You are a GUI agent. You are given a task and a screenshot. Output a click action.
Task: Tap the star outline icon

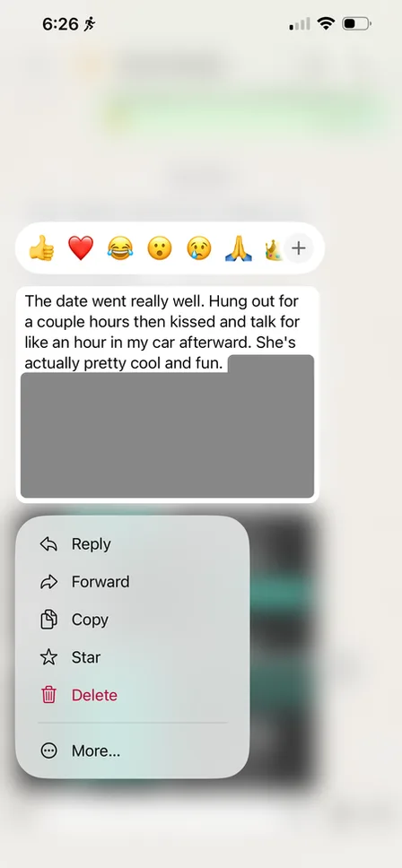[48, 657]
